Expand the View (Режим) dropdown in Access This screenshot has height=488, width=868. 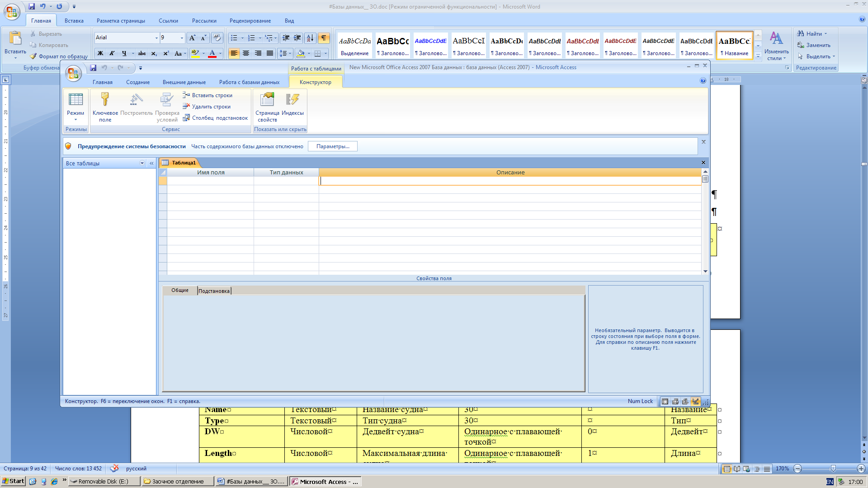click(x=75, y=120)
